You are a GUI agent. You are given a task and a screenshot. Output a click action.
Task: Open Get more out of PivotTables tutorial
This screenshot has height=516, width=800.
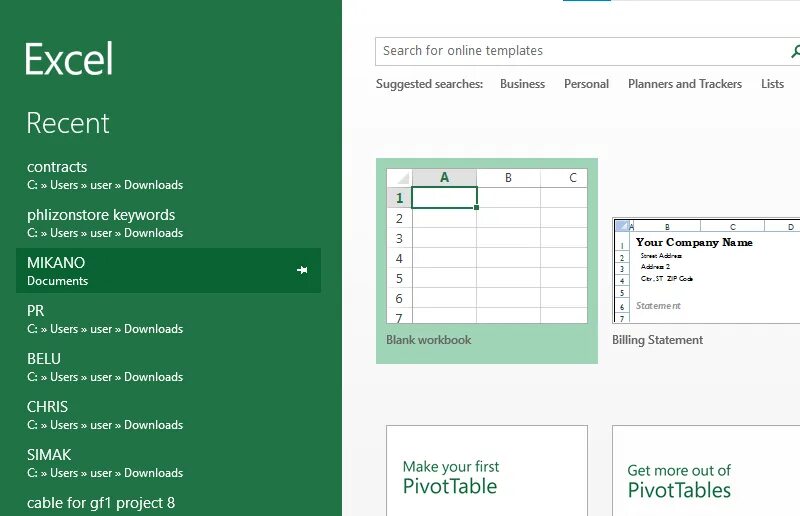[706, 471]
